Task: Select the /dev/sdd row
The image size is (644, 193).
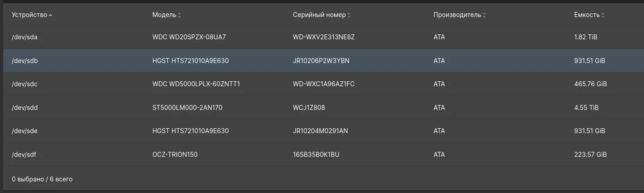Action: tap(324, 108)
